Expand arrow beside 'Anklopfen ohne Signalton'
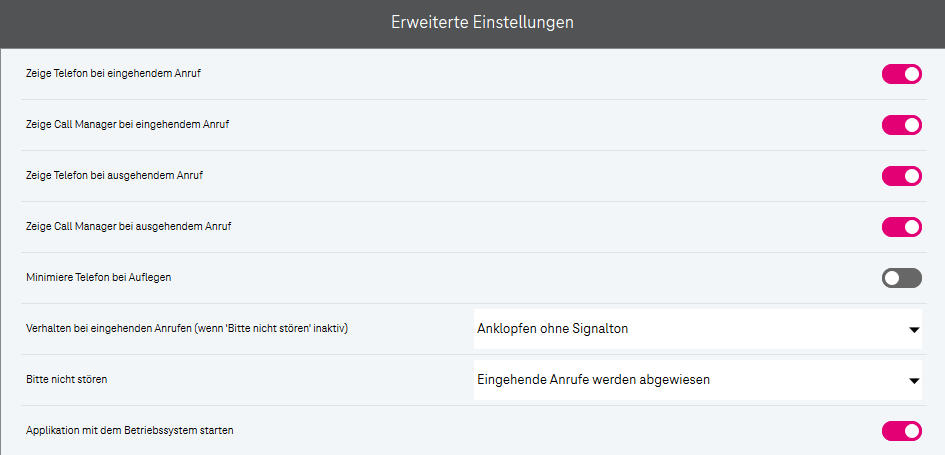Screen dimensions: 945x455 [913, 330]
